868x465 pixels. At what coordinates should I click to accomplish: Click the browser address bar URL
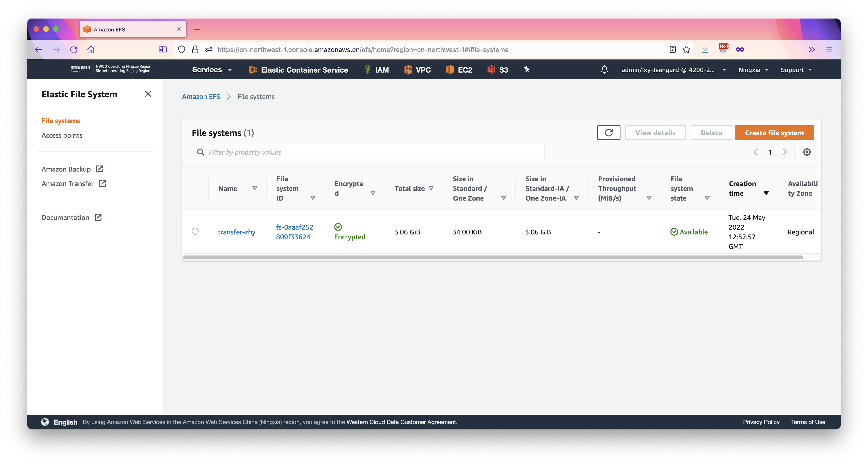pyautogui.click(x=363, y=50)
